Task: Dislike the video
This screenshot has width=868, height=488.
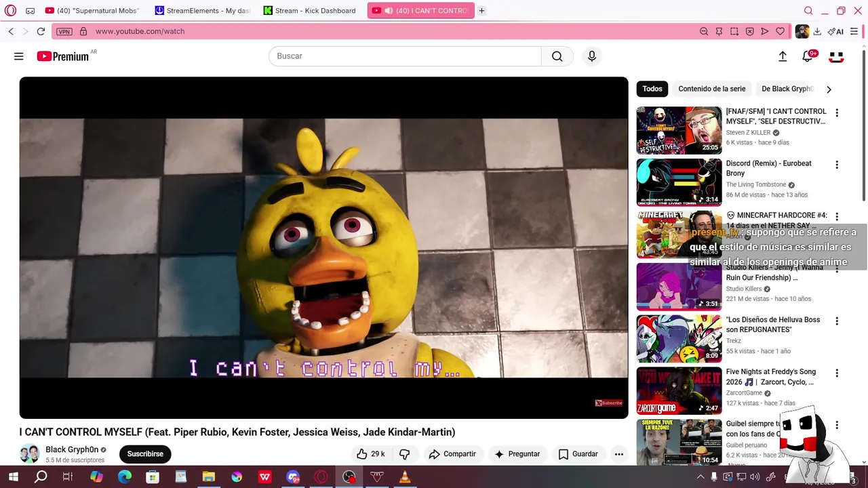Action: click(405, 454)
